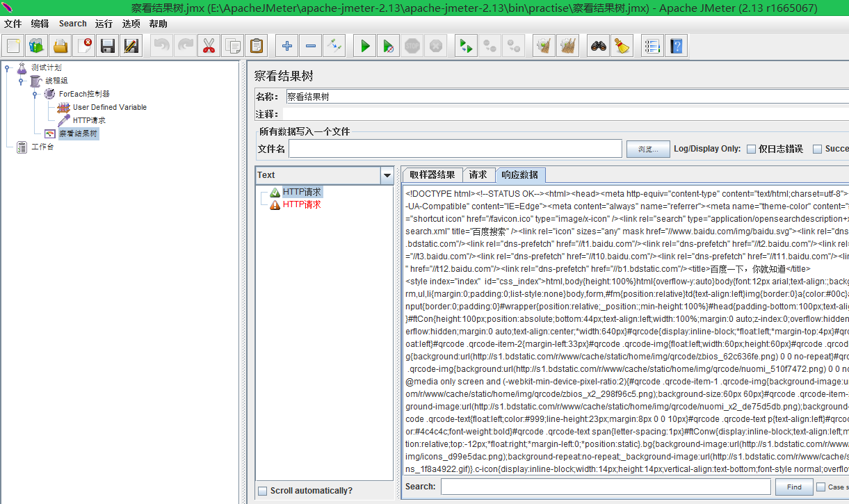Open the Help question mark icon

click(676, 47)
